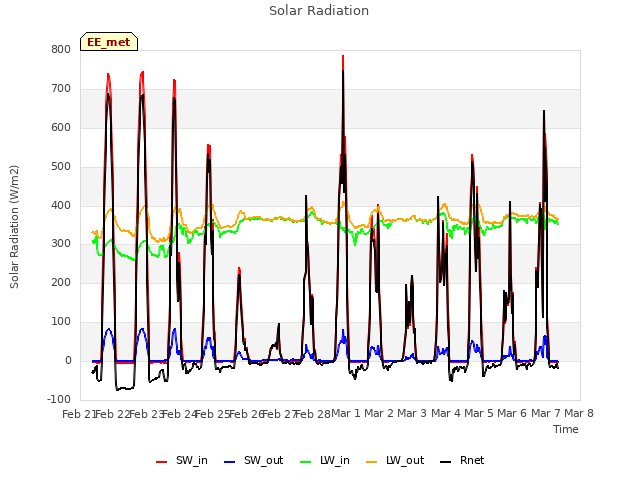Click the Solar Radiation chart title
The width and height of the screenshot is (640, 480).
pos(319,10)
